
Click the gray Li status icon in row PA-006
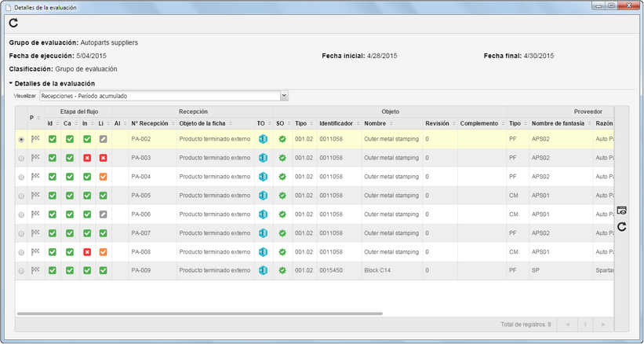pyautogui.click(x=103, y=214)
